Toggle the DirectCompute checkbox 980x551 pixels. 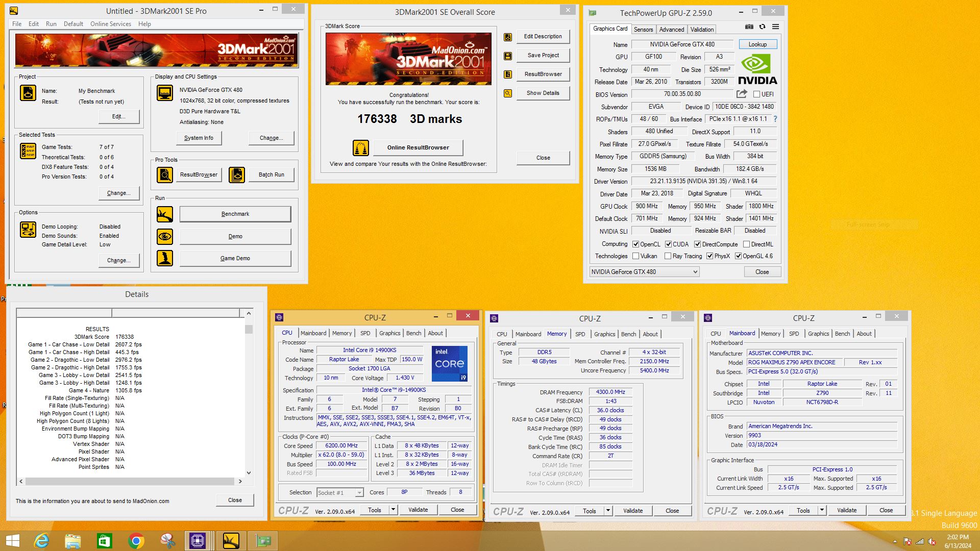[697, 244]
